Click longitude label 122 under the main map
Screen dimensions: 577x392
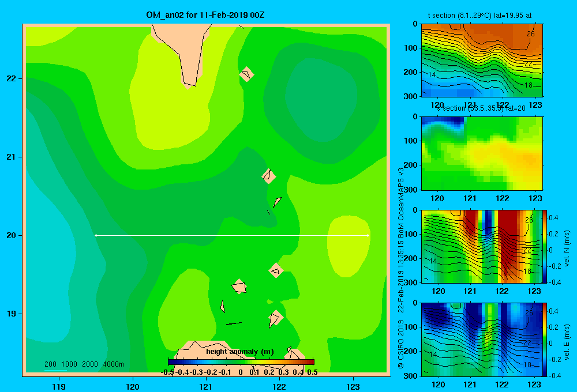(x=279, y=386)
